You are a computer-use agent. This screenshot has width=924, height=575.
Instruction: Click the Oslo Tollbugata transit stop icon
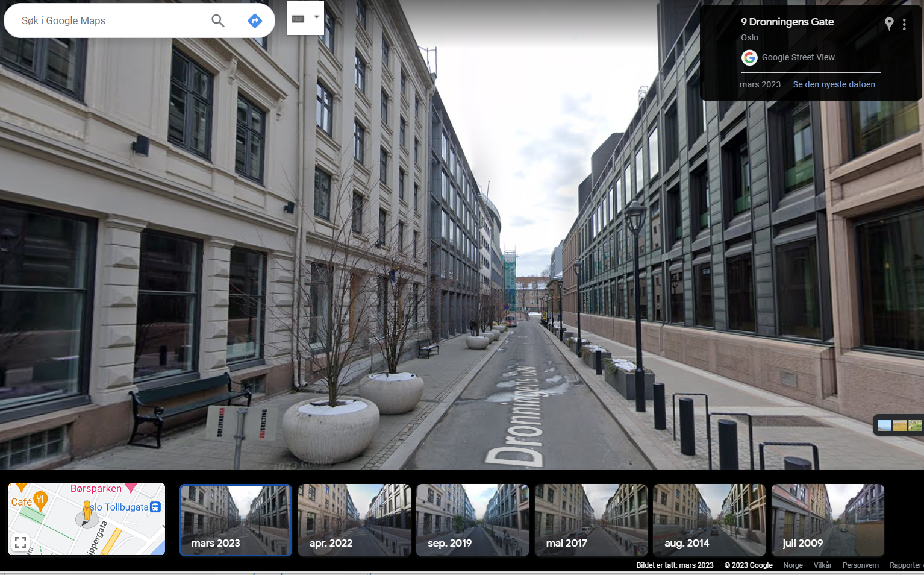point(155,507)
